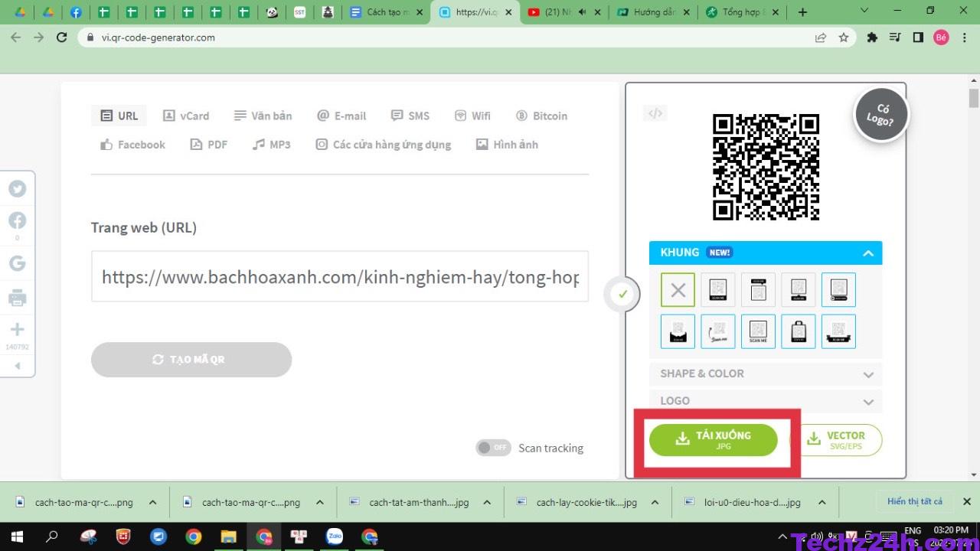Choose the shopping bag QR frame
This screenshot has width=980, height=551.
[x=799, y=331]
